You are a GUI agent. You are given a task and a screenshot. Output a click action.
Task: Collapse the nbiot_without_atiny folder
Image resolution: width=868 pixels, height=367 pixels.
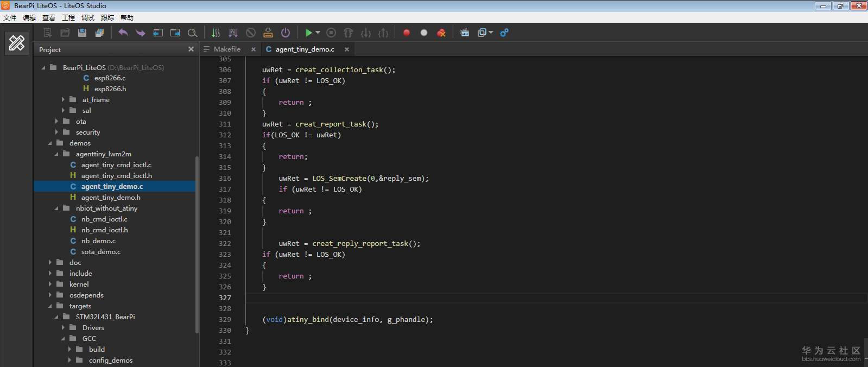point(56,208)
